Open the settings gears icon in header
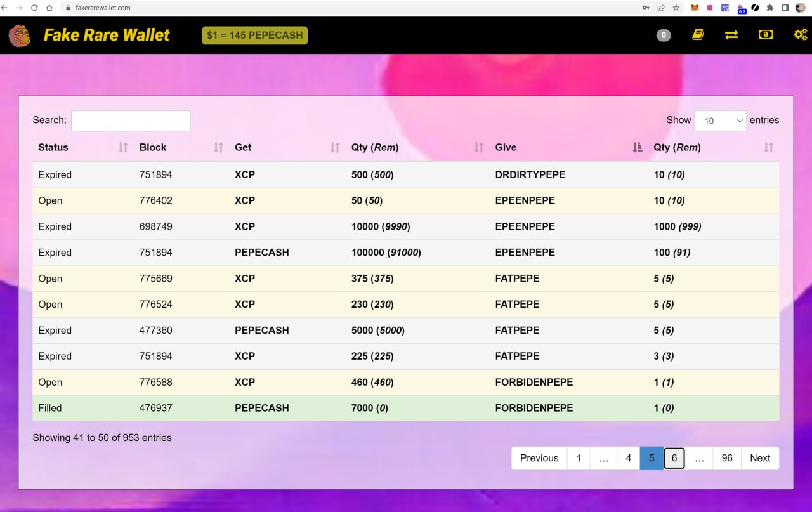This screenshot has width=812, height=512. tap(801, 35)
